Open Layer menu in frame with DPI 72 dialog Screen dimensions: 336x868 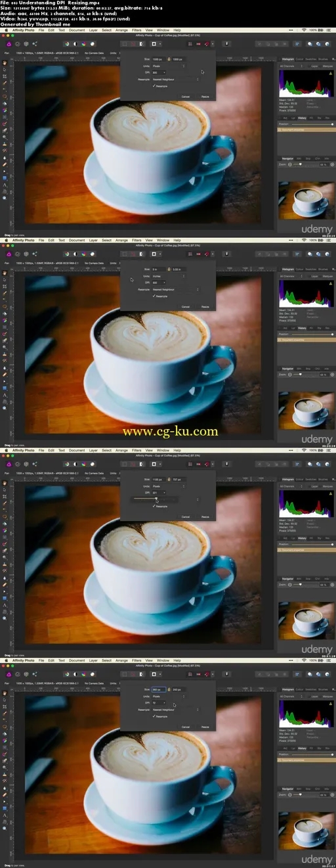[93, 661]
